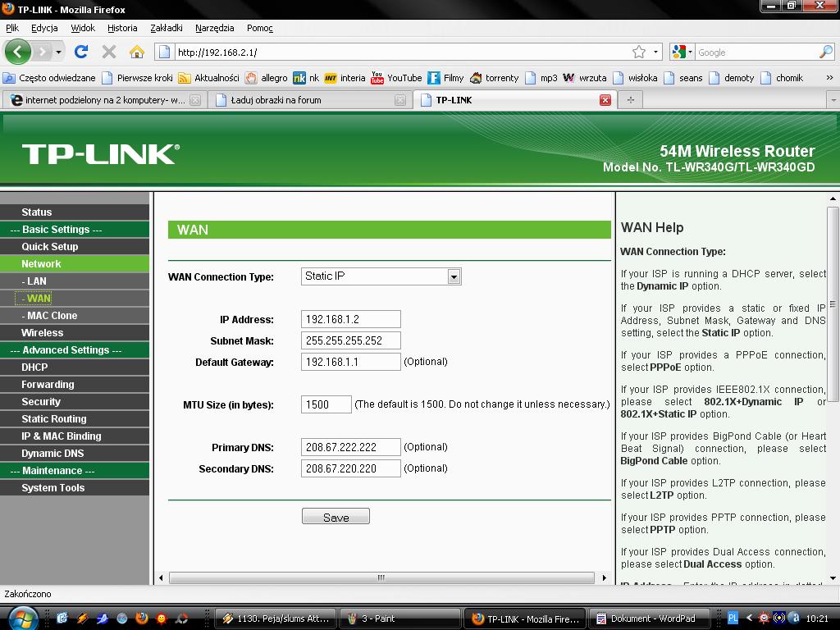Image resolution: width=840 pixels, height=630 pixels.
Task: Bookmark this page with the star icon
Action: (x=638, y=52)
